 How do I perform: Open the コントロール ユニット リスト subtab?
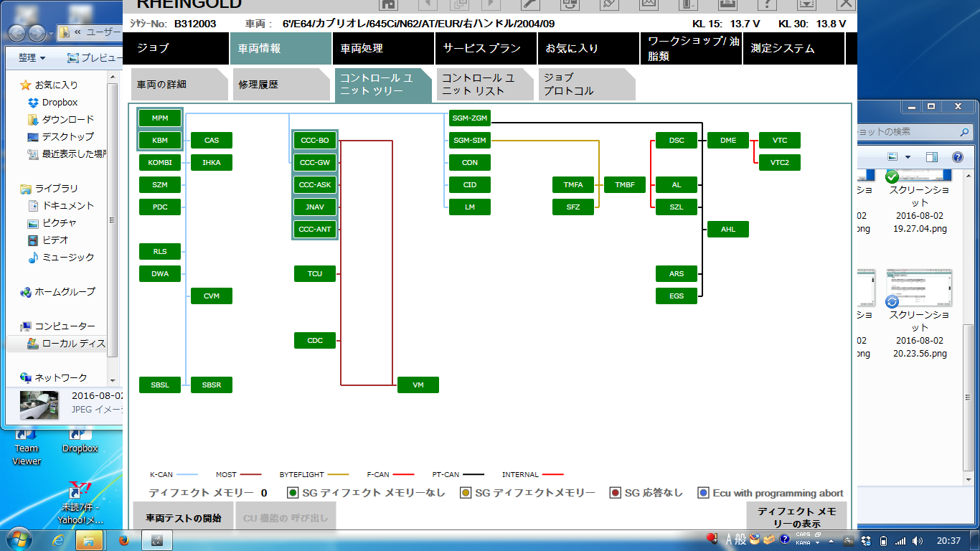coord(485,85)
